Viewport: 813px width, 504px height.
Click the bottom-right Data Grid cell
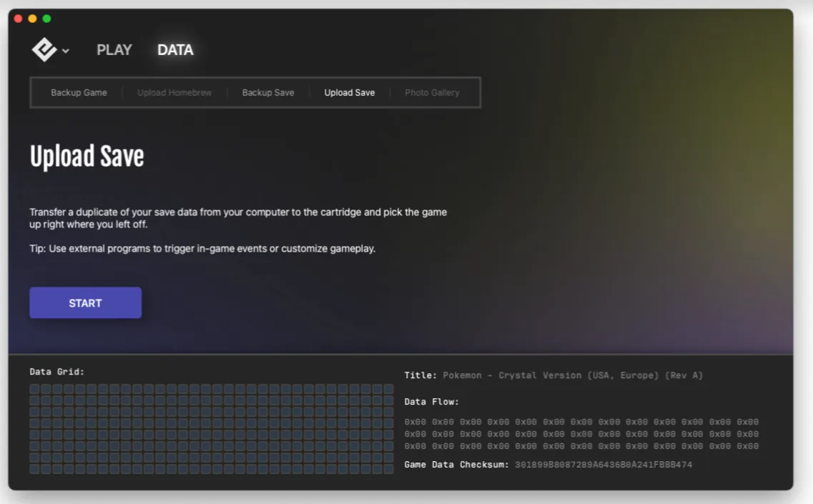click(390, 470)
